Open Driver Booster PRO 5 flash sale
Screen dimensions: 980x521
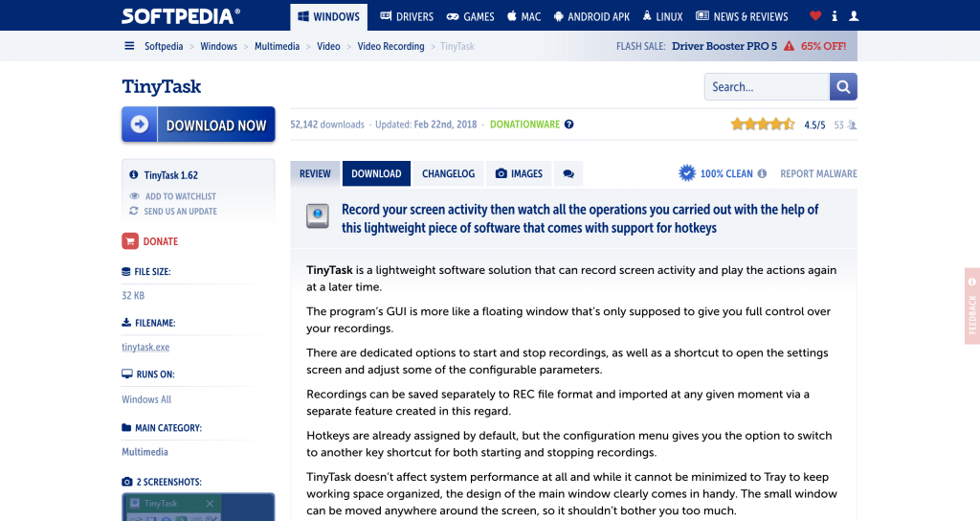[724, 46]
